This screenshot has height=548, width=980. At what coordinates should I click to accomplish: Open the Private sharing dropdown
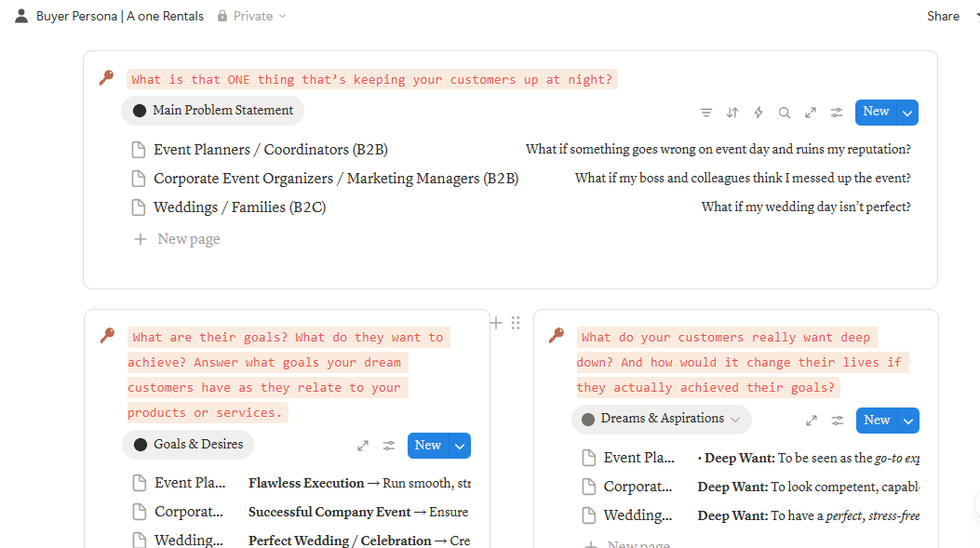point(251,16)
